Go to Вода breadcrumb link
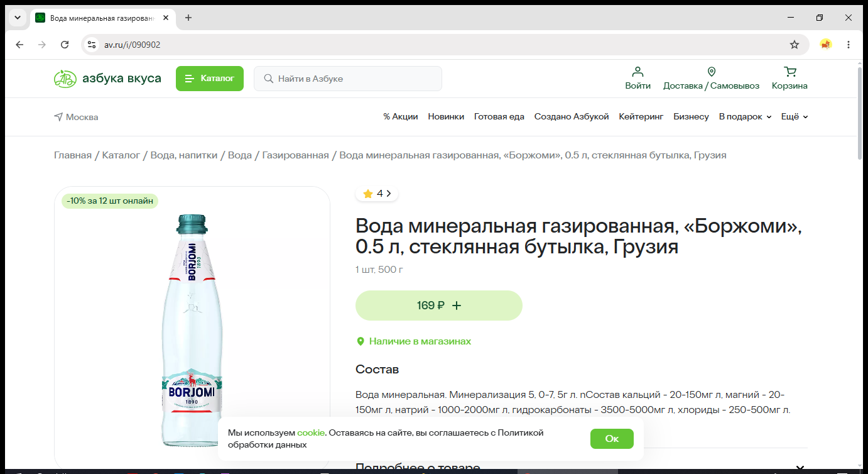The image size is (868, 474). pos(240,155)
